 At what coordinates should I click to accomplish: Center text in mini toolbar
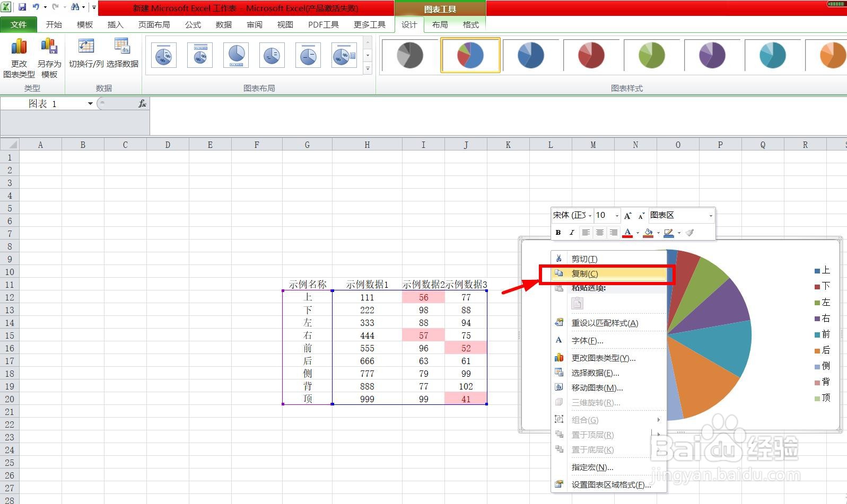(599, 232)
